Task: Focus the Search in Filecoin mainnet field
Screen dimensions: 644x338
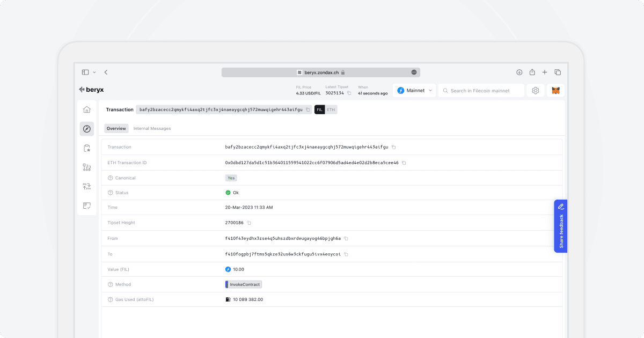Action: point(481,91)
